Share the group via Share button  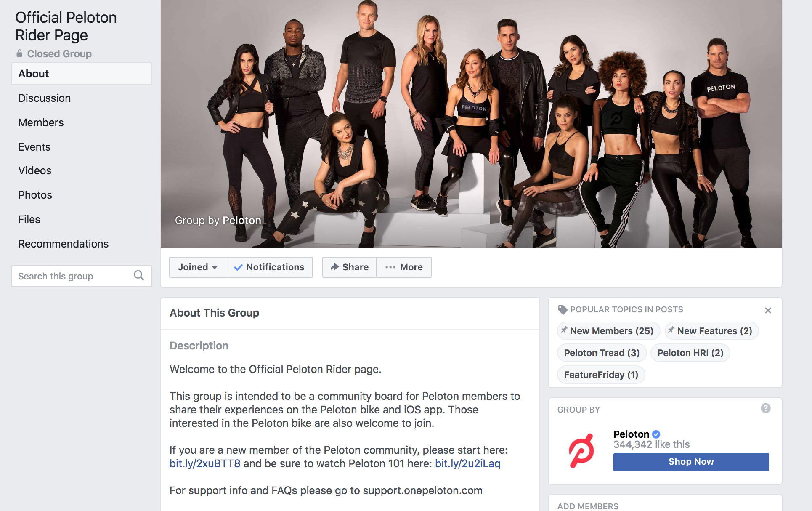point(350,267)
